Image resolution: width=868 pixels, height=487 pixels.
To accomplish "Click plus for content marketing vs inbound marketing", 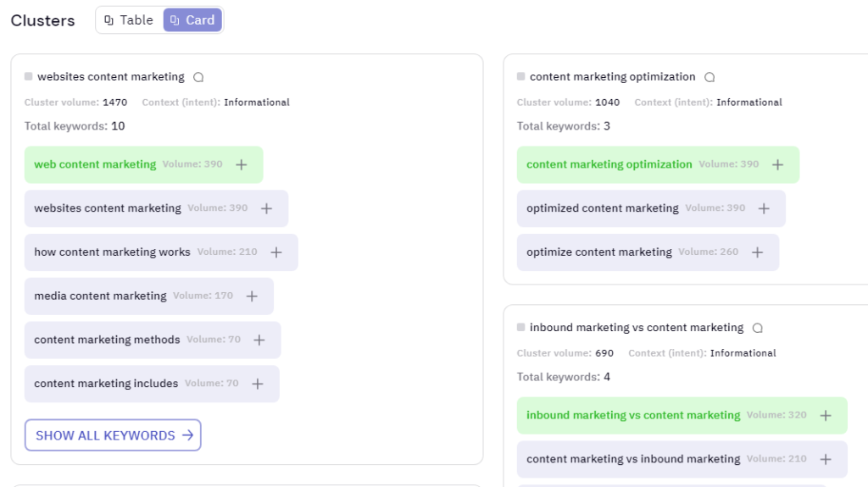I will point(826,459).
